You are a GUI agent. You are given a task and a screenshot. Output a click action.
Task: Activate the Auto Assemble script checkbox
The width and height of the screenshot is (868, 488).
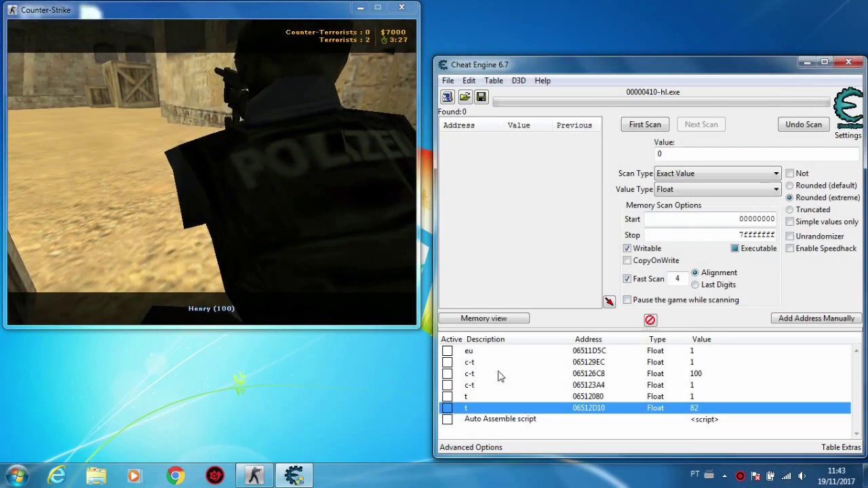click(448, 420)
